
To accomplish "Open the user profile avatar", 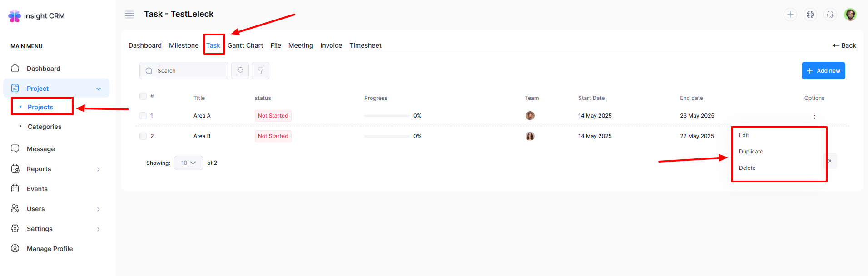I will pyautogui.click(x=850, y=15).
